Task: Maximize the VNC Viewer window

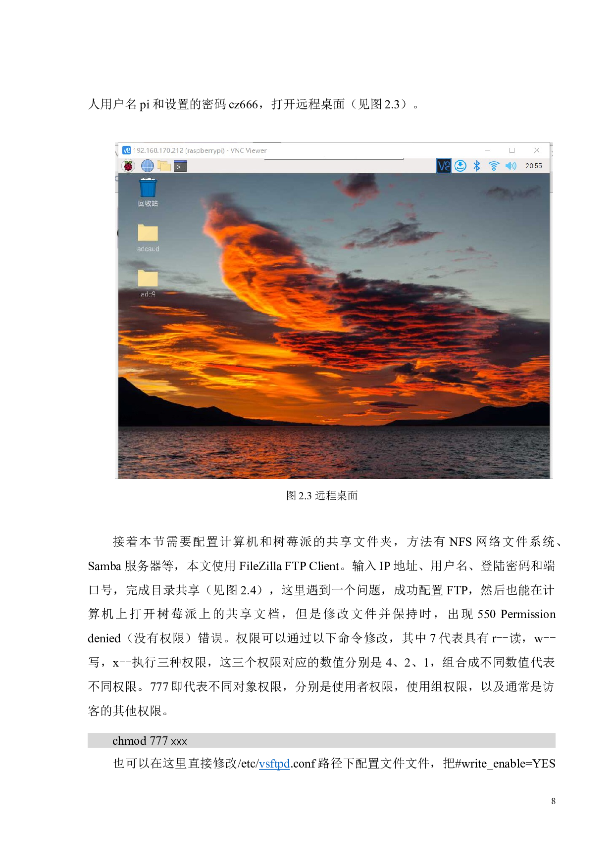Action: coord(512,150)
